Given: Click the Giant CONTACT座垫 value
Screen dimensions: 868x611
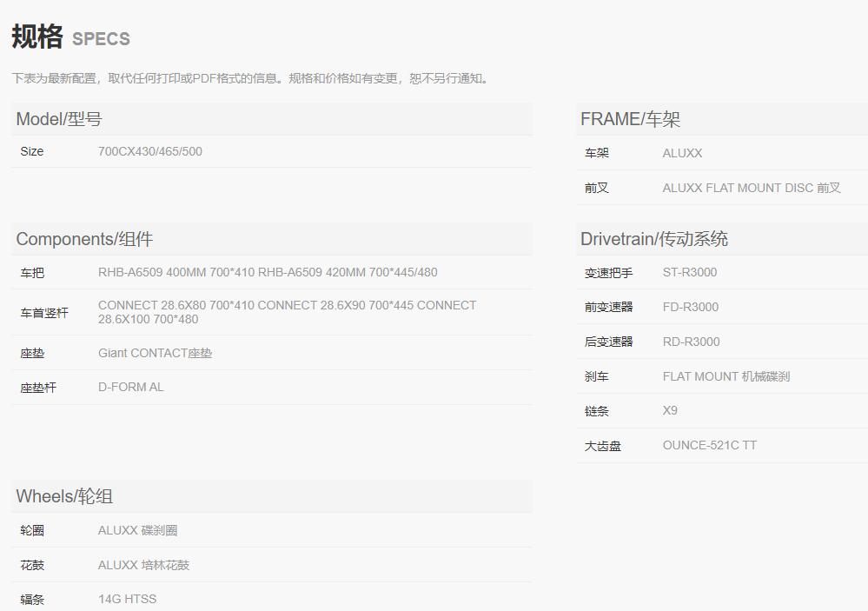Looking at the screenshot, I should coord(155,353).
